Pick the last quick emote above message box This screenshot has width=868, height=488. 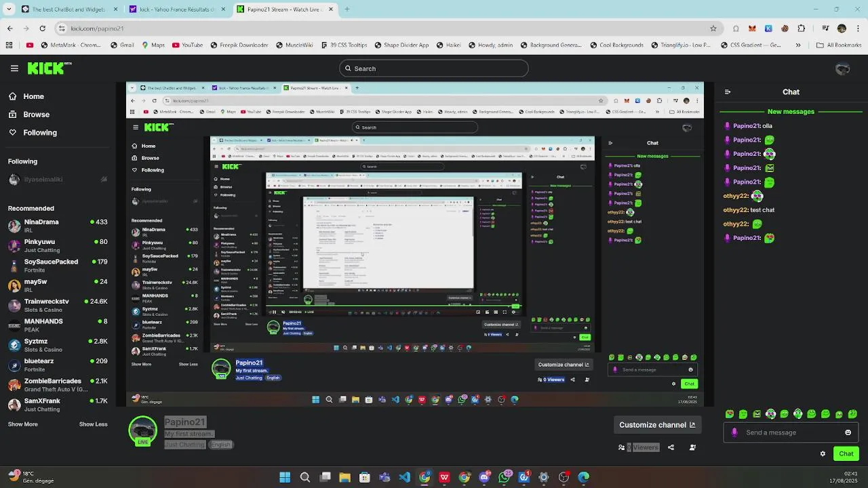click(x=852, y=413)
